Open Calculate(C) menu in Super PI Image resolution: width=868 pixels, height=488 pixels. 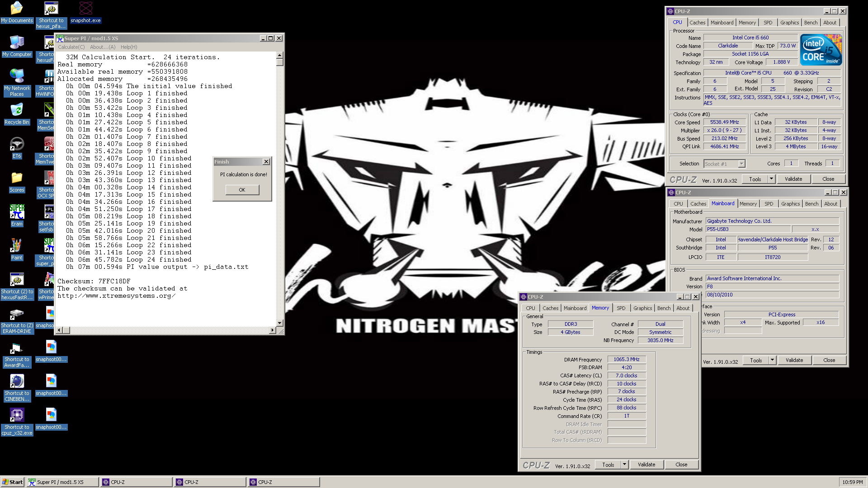[71, 47]
